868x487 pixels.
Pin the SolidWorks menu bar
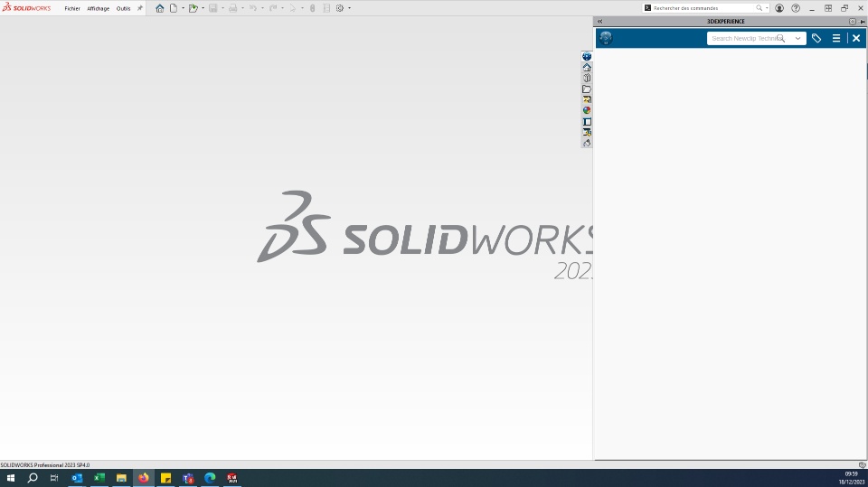[139, 8]
